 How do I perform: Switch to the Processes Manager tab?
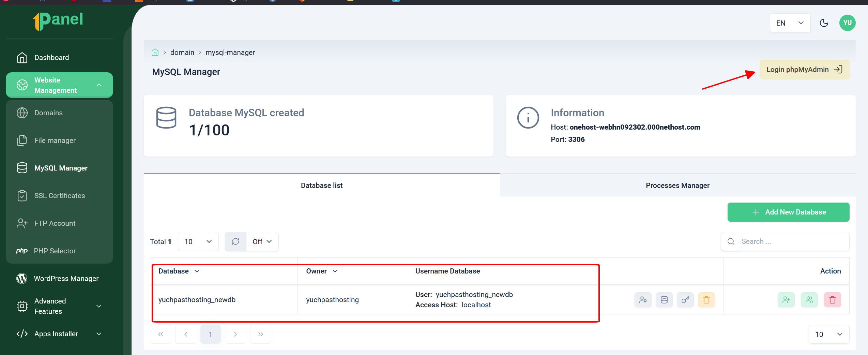[677, 185]
